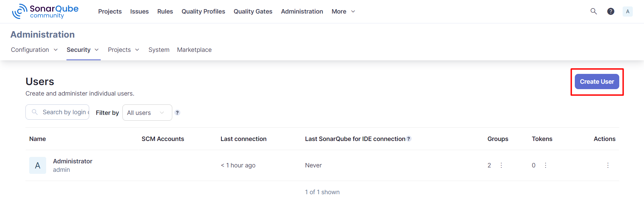Open the Groups actions menu for Administrator
This screenshot has height=223, width=644.
[x=501, y=165]
